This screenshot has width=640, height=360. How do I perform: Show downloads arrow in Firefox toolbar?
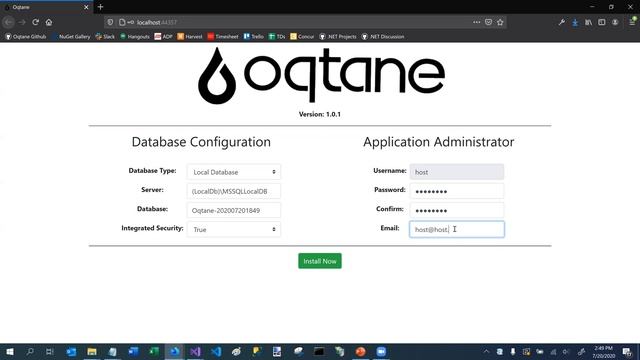[x=575, y=22]
